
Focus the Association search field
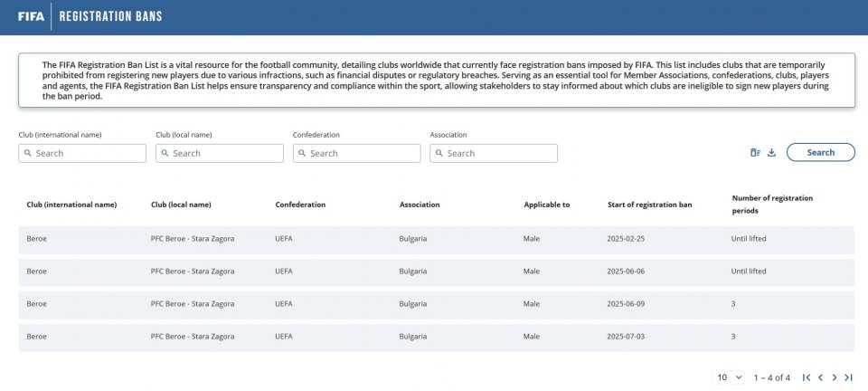(x=494, y=153)
